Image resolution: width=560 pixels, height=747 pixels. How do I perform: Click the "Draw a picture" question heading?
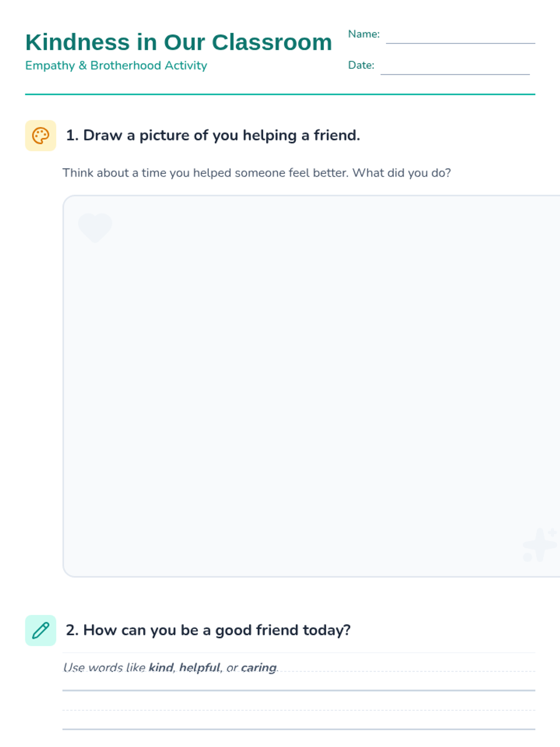[213, 135]
